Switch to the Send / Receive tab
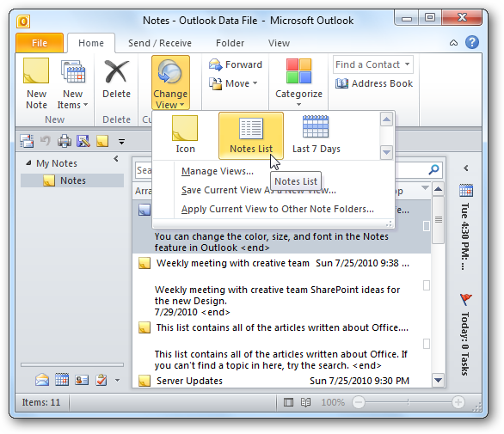This screenshot has height=434, width=504. [x=160, y=43]
